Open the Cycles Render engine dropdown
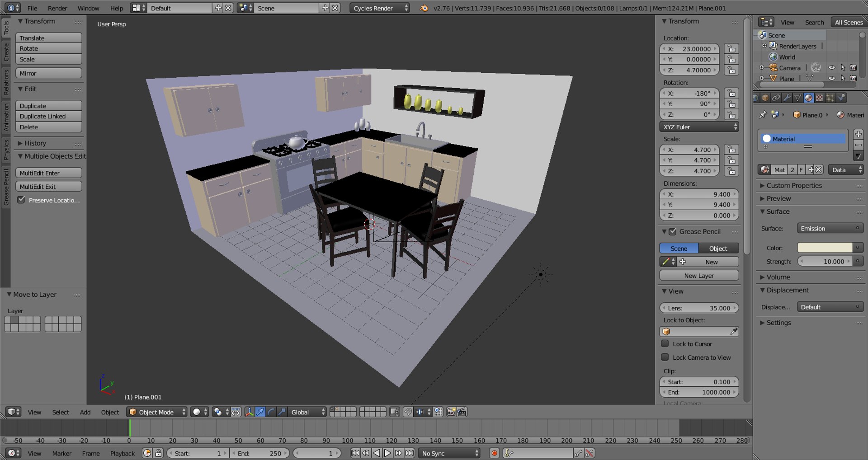Viewport: 868px width, 460px height. point(380,8)
